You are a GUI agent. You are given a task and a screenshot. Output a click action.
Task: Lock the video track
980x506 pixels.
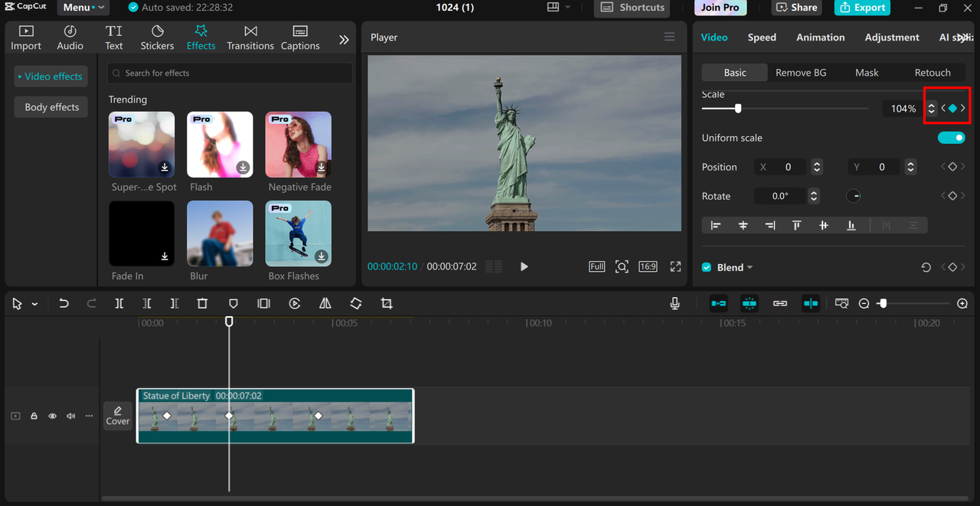coord(34,416)
